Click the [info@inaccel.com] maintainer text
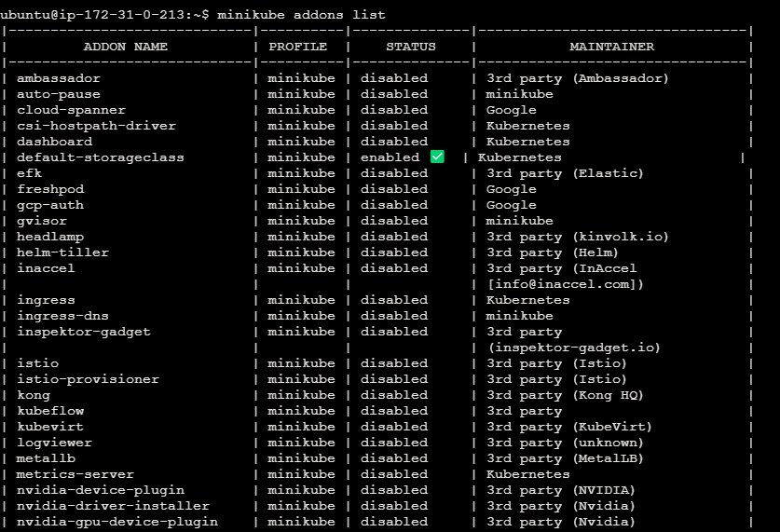This screenshot has width=780, height=532. click(566, 284)
